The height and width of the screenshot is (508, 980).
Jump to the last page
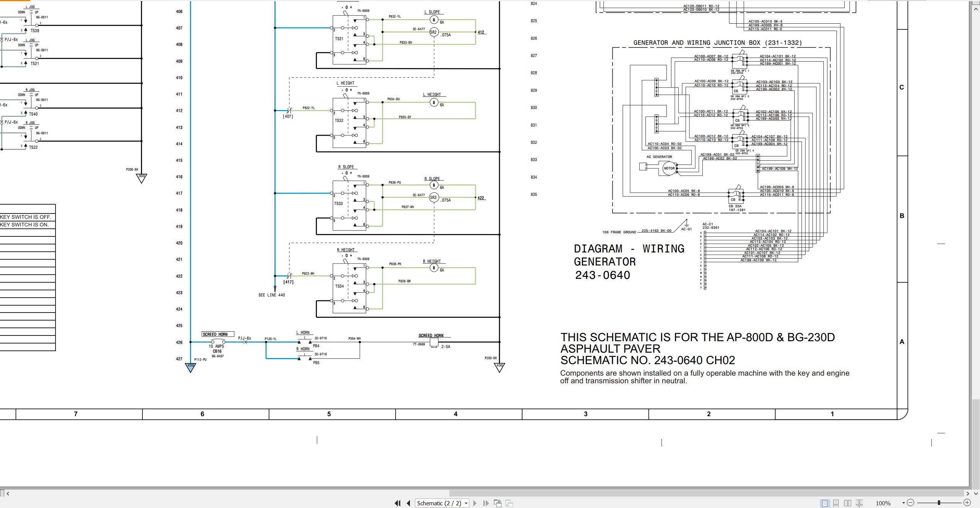[x=486, y=503]
